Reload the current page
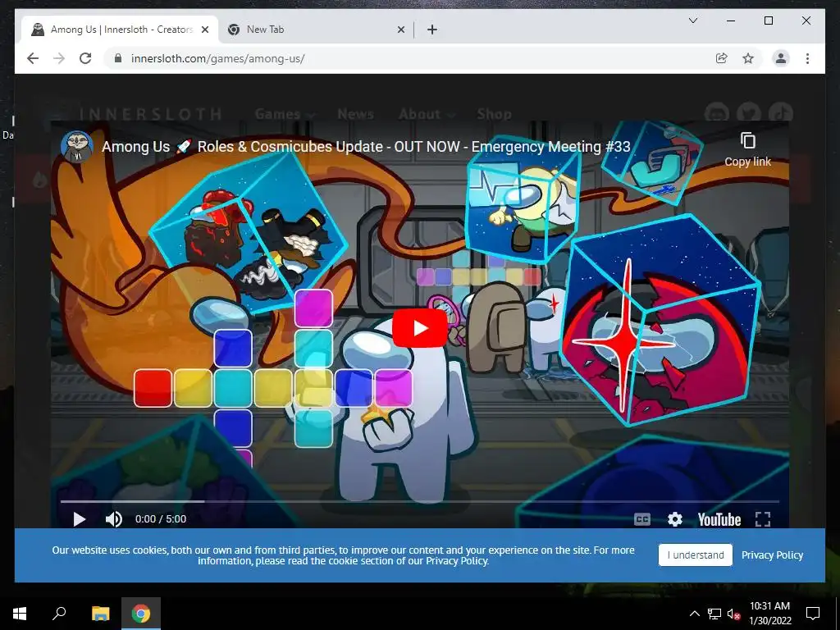This screenshot has height=630, width=840. (85, 58)
